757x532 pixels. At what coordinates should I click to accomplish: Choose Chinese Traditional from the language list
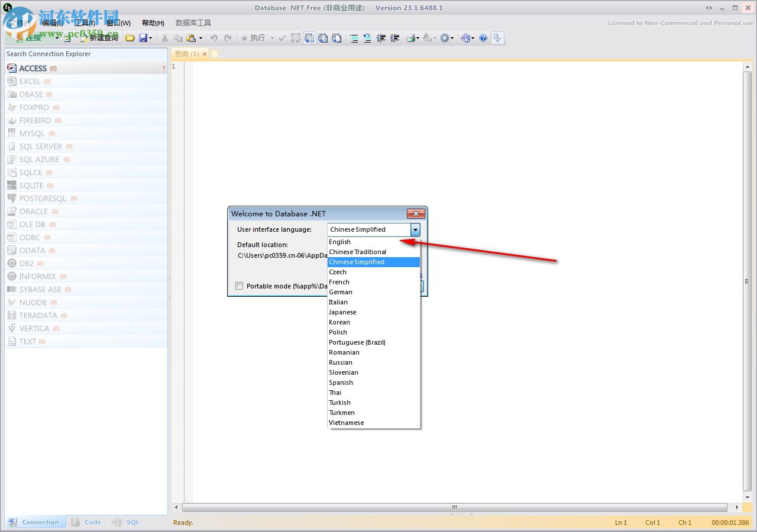coord(374,252)
